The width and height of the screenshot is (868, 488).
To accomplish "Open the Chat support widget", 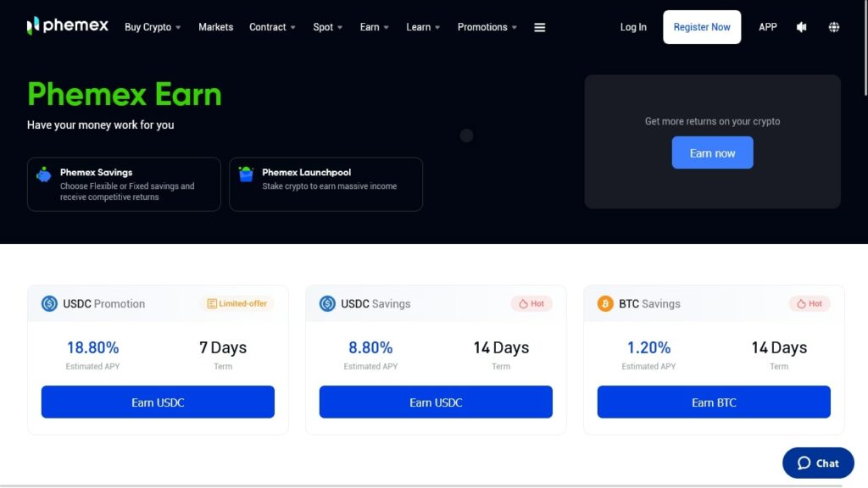I will coord(818,463).
